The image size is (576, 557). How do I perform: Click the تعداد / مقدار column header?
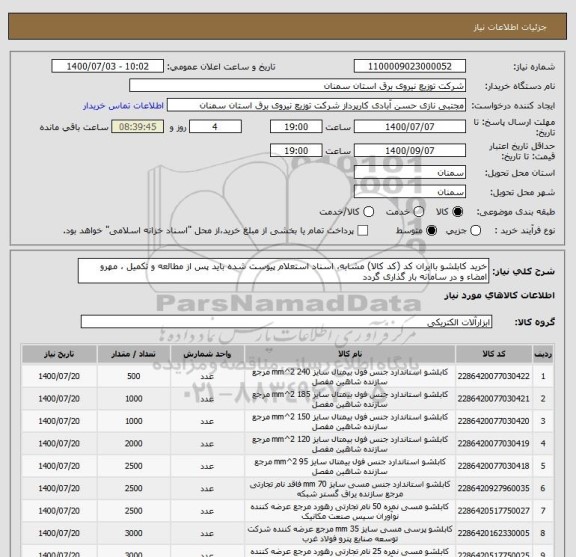[x=133, y=354]
